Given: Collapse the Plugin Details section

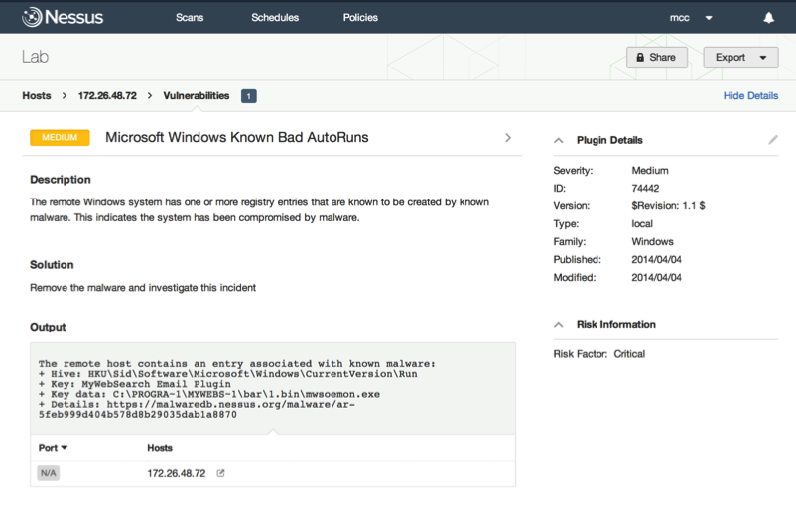Looking at the screenshot, I should pos(559,140).
